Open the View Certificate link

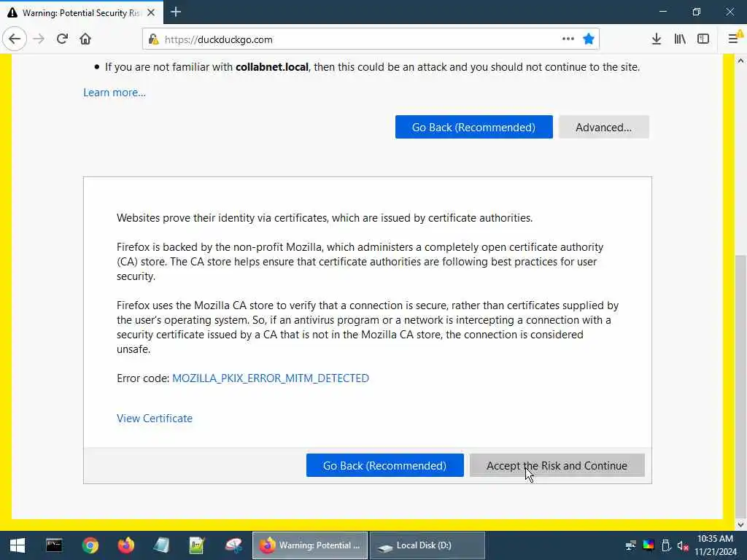pyautogui.click(x=155, y=418)
